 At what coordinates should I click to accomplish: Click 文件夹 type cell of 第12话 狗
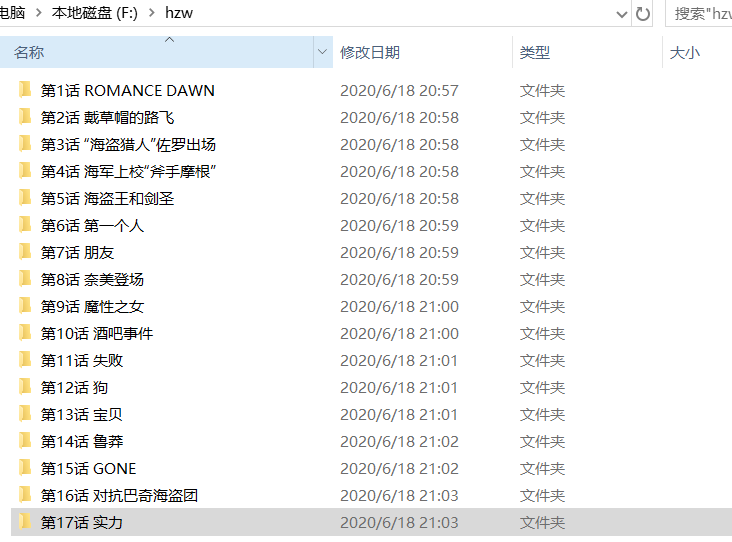pos(542,387)
